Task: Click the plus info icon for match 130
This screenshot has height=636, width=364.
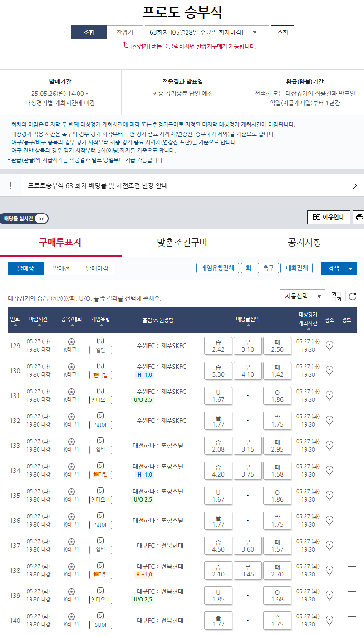Action: pos(352,371)
